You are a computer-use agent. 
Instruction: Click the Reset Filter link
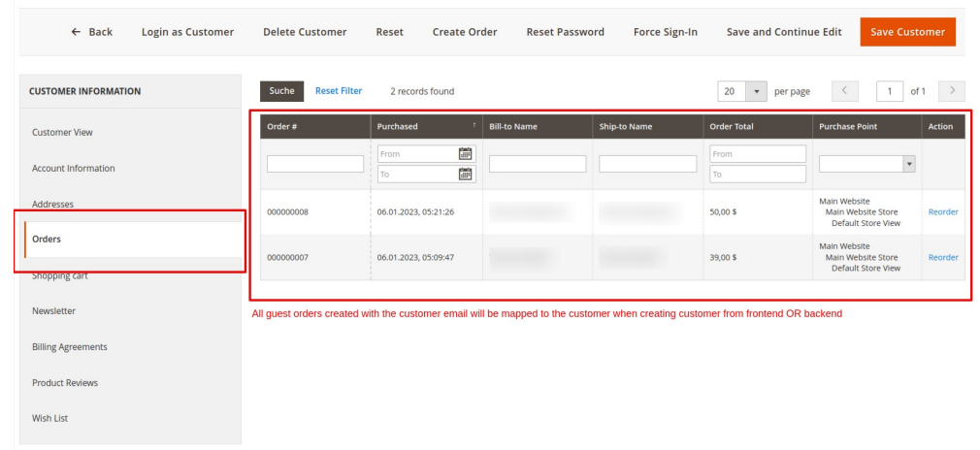click(x=338, y=91)
